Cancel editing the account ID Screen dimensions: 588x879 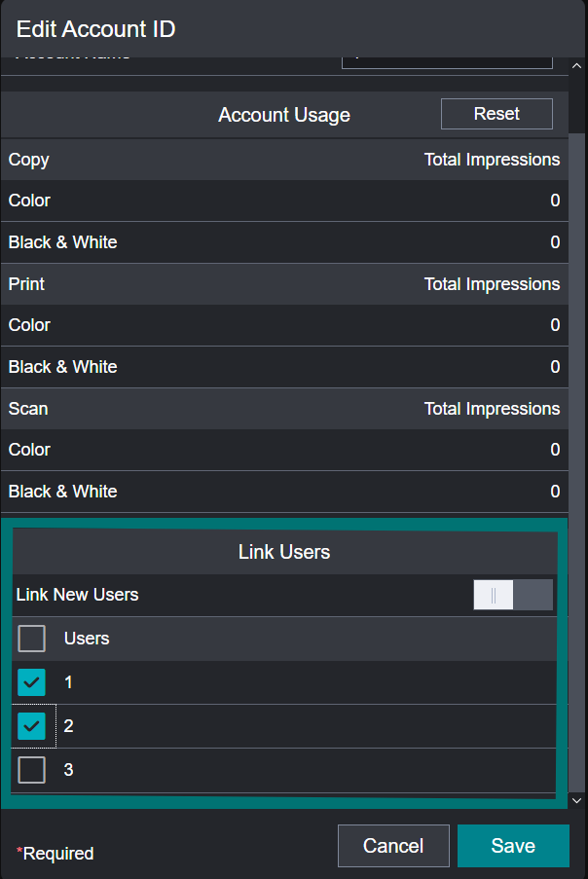tap(393, 846)
